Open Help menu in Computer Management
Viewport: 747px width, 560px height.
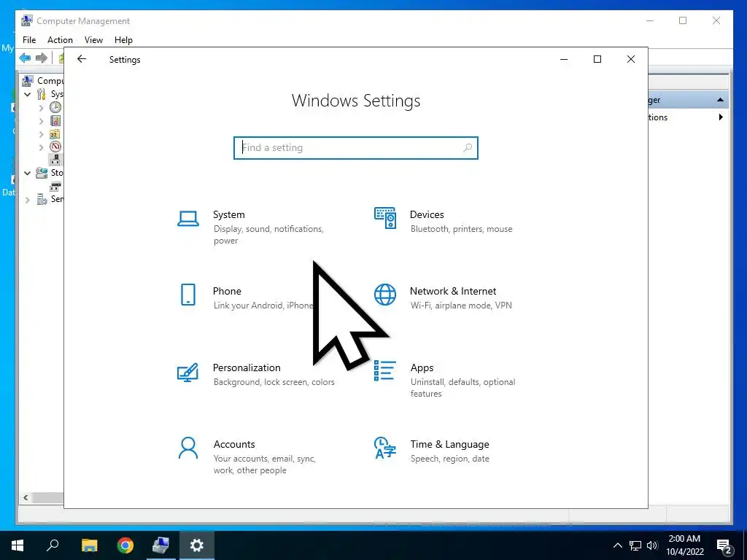tap(123, 40)
